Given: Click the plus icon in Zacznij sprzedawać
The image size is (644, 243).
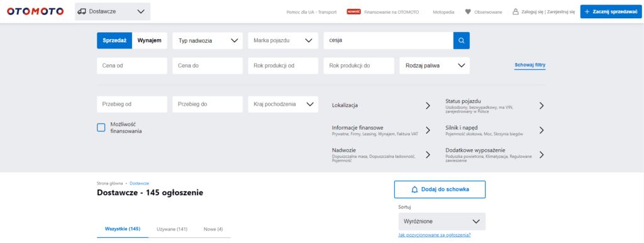Looking at the screenshot, I should [587, 12].
